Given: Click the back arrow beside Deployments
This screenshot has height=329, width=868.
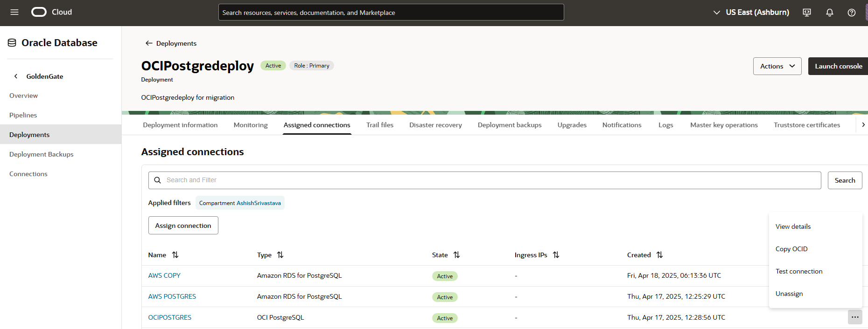Looking at the screenshot, I should click(x=149, y=43).
